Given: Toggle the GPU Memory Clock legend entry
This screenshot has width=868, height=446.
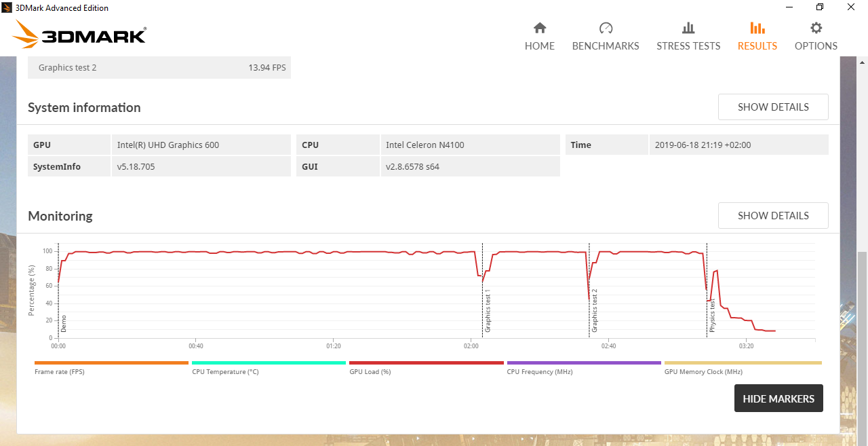Looking at the screenshot, I should coord(743,368).
